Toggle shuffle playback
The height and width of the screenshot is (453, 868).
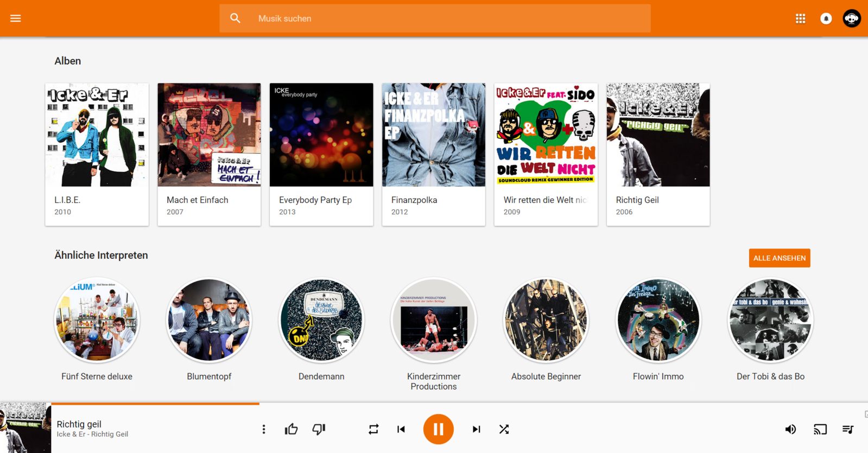tap(504, 429)
